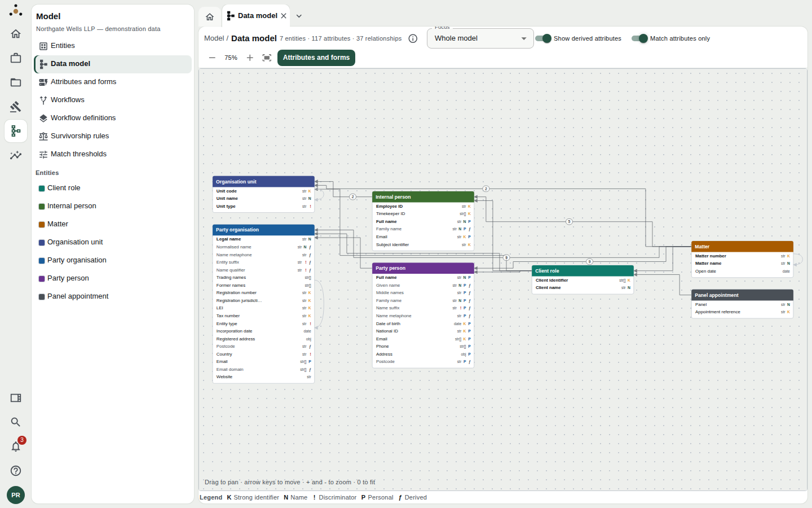Toggle Match attributes only switch
The image size is (812, 508).
click(x=639, y=38)
